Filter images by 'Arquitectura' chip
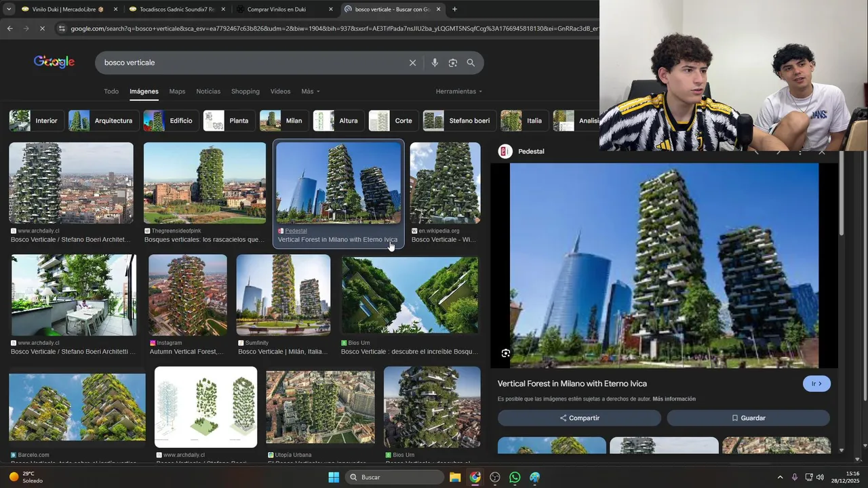 point(104,121)
